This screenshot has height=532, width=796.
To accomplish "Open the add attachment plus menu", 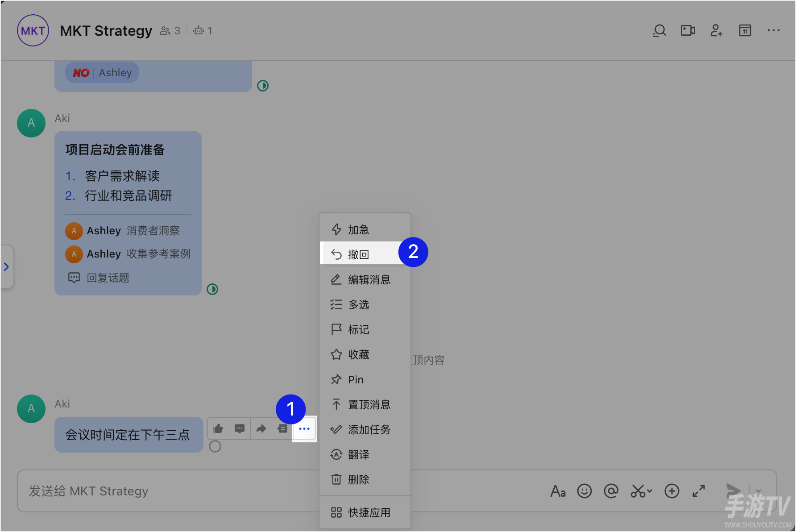I will tap(672, 491).
